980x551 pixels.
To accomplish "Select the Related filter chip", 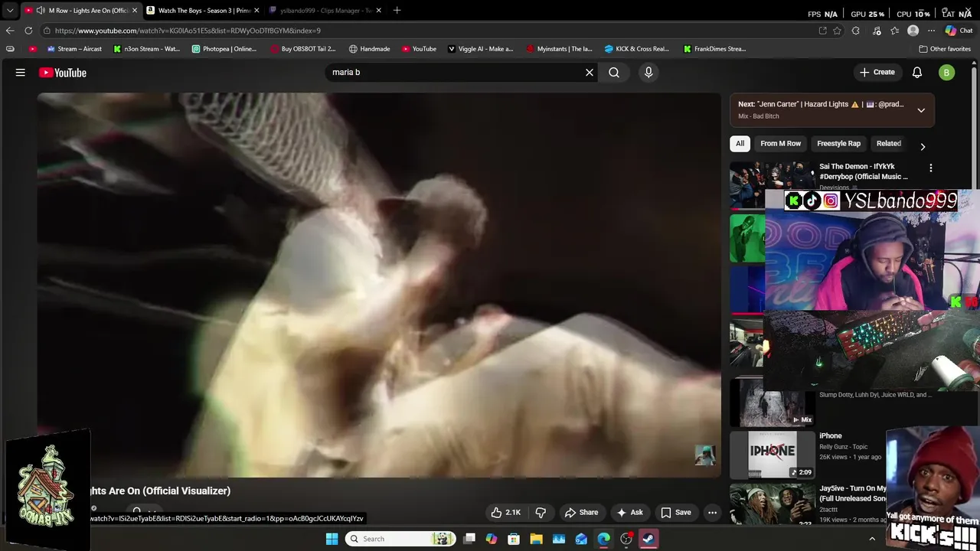I will pos(889,143).
